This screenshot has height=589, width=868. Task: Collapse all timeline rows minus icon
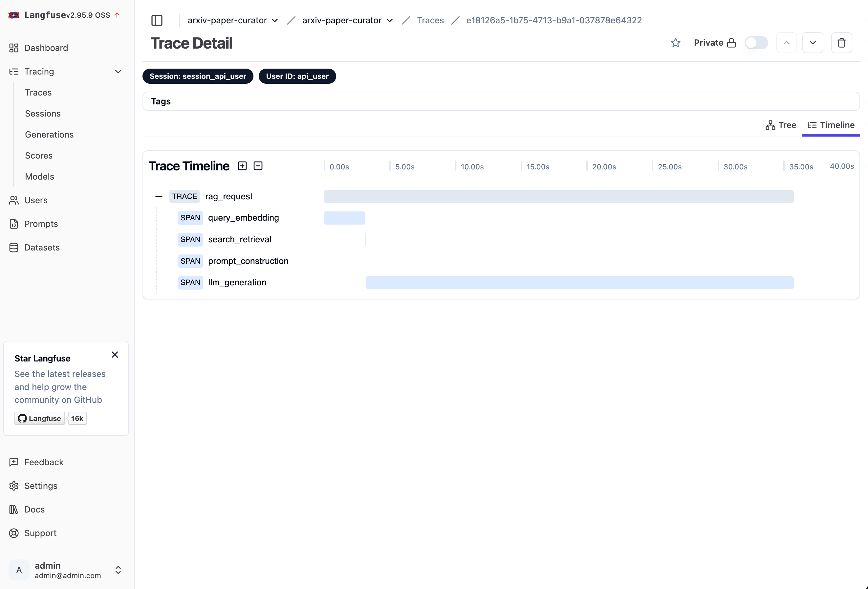click(x=258, y=166)
